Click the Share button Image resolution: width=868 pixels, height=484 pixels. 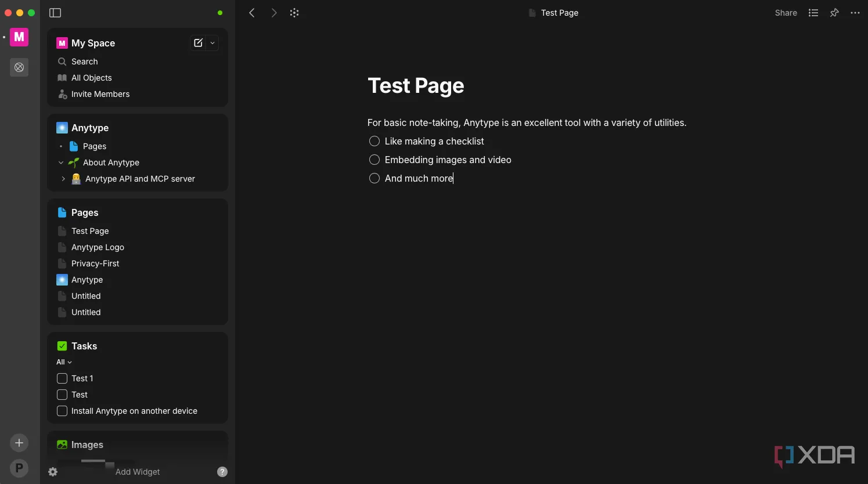pyautogui.click(x=786, y=13)
